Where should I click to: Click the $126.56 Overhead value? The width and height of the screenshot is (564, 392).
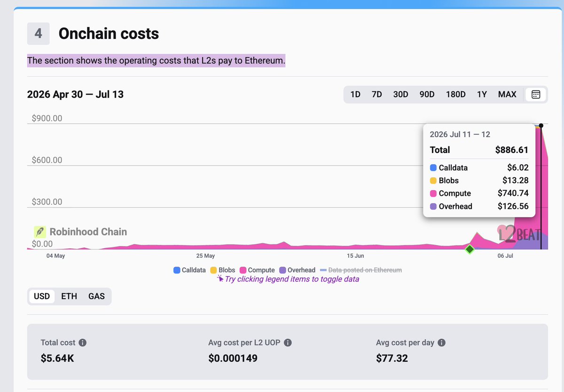pos(513,206)
